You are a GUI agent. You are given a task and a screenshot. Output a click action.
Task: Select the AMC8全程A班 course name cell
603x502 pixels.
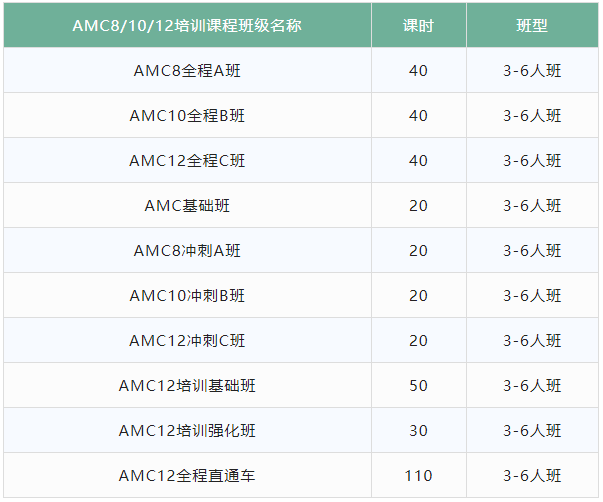point(187,71)
